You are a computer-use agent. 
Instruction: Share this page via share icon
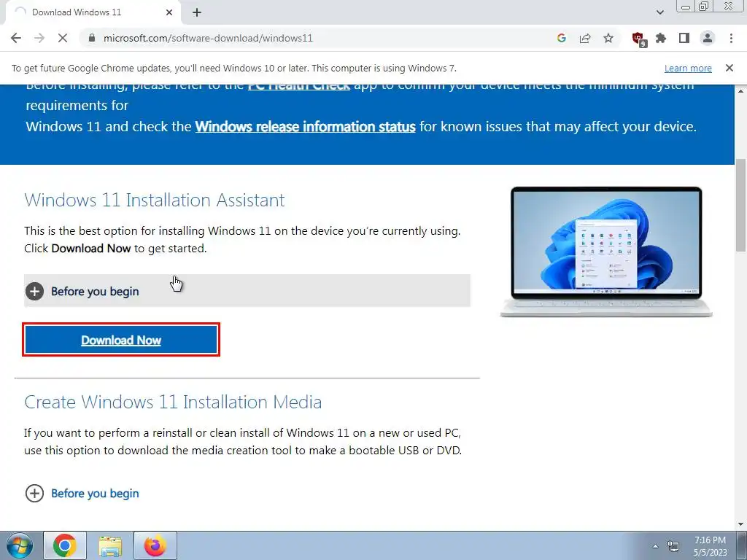(585, 38)
